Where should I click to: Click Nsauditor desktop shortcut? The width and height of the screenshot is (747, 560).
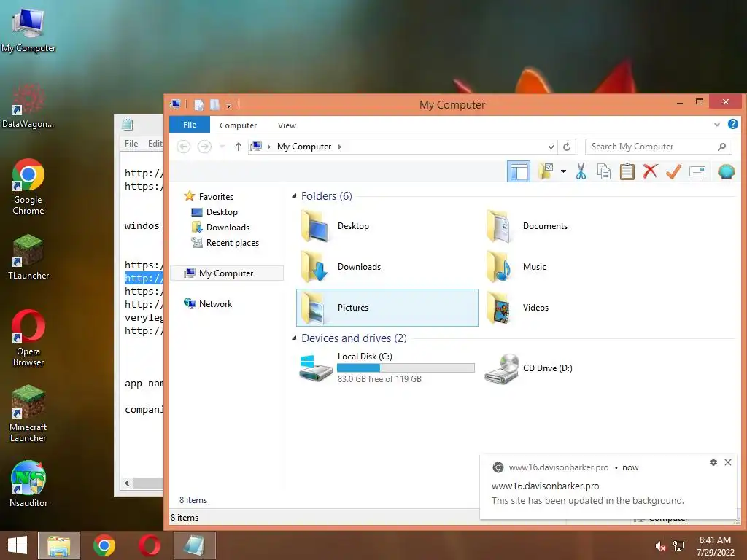(28, 484)
